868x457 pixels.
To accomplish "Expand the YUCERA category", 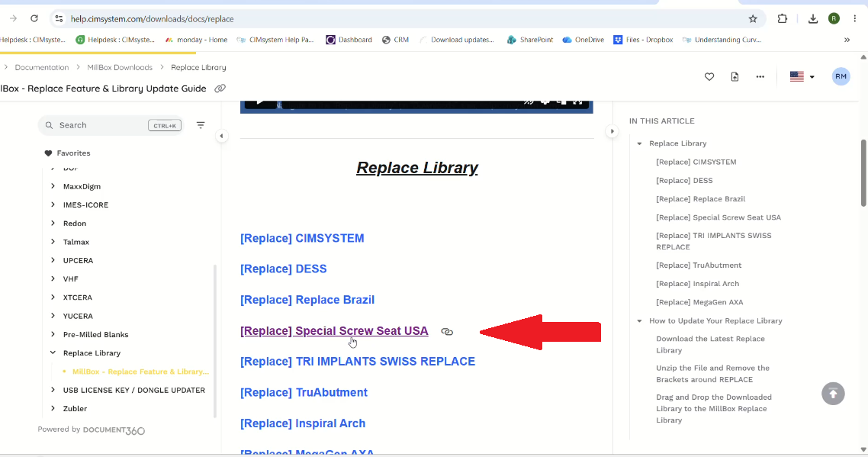I will pos(53,316).
